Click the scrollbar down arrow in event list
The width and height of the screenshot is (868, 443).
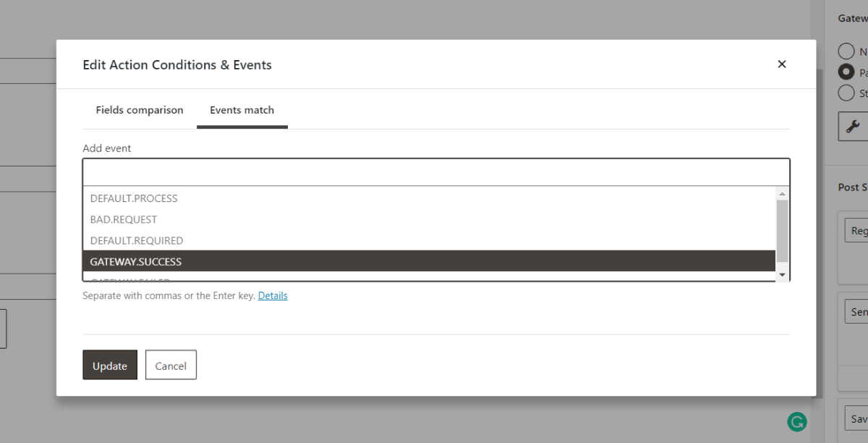coord(783,275)
